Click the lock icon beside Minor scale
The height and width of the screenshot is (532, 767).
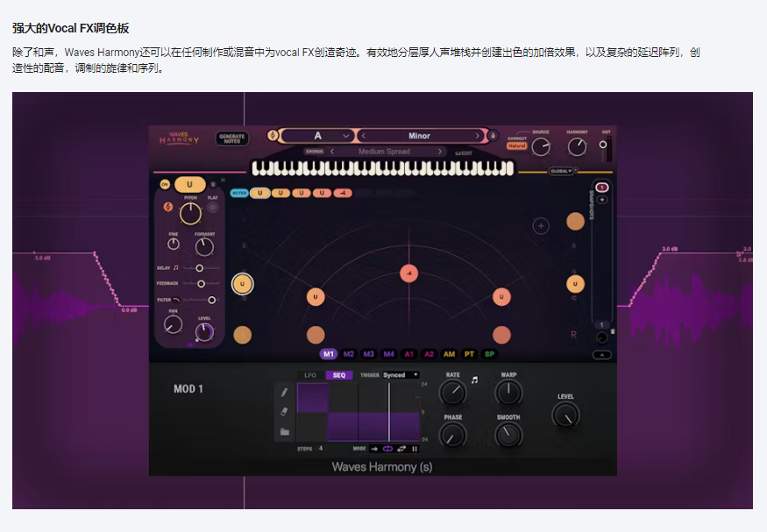coord(493,136)
